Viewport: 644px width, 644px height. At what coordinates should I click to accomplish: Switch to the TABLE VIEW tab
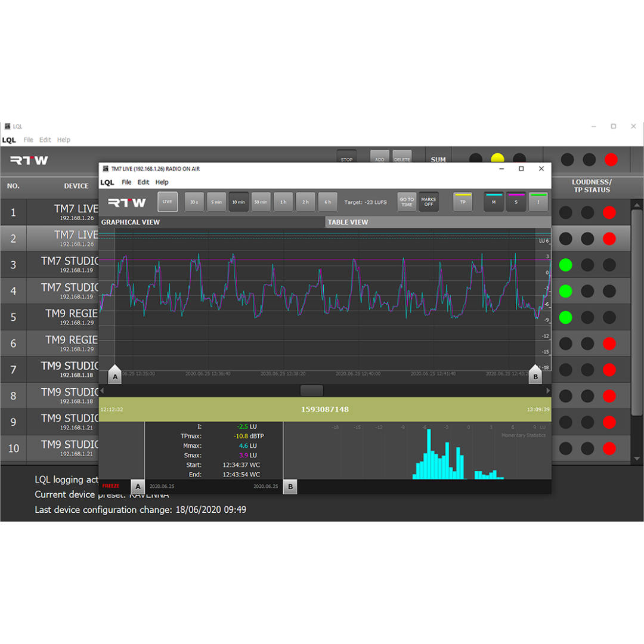coord(438,222)
